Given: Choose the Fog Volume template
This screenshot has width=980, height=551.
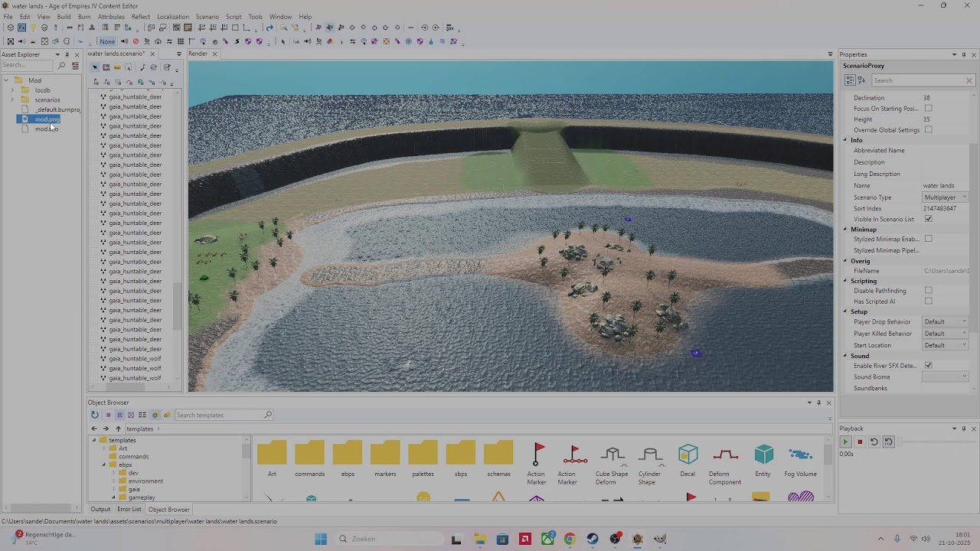Looking at the screenshot, I should 800,461.
